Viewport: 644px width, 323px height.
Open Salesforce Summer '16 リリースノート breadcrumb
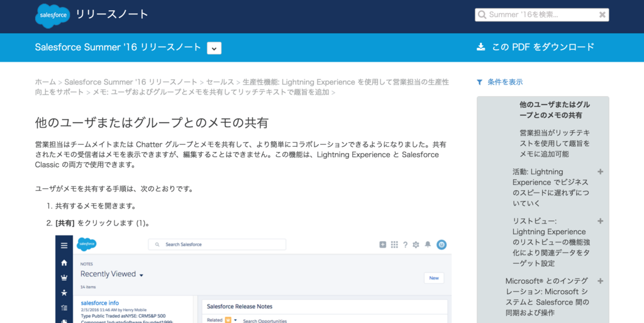pos(131,82)
